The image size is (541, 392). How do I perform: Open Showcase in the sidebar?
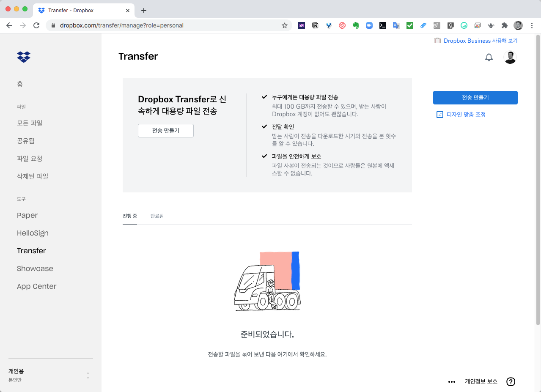pyautogui.click(x=35, y=269)
